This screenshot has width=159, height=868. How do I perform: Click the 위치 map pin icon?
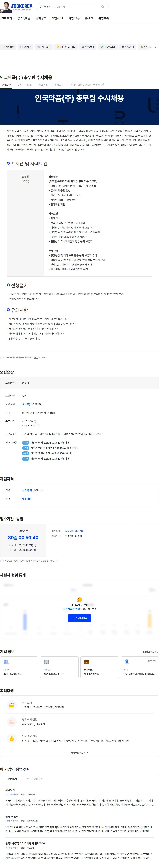(127, 662)
